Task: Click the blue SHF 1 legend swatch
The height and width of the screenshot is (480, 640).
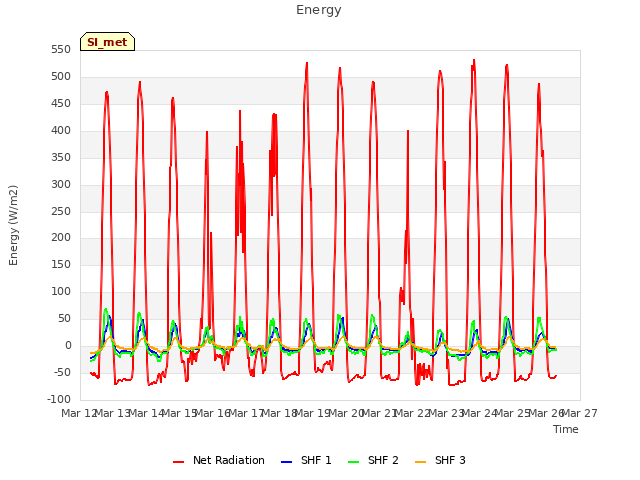Action: coord(287,462)
